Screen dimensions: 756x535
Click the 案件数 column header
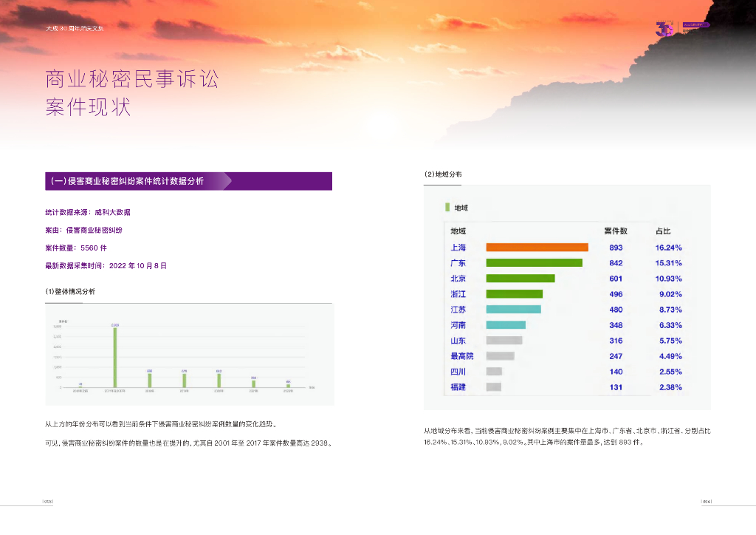tap(615, 231)
